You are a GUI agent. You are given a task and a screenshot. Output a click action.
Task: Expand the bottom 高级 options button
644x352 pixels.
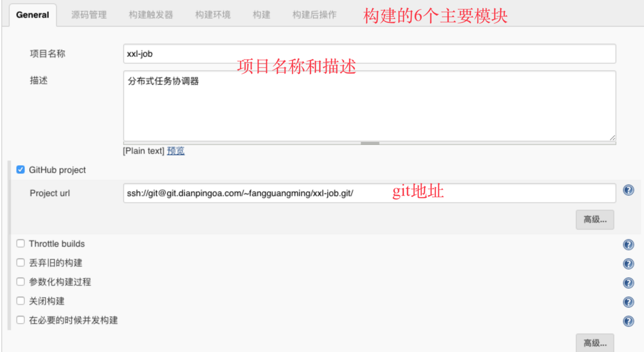pos(595,343)
